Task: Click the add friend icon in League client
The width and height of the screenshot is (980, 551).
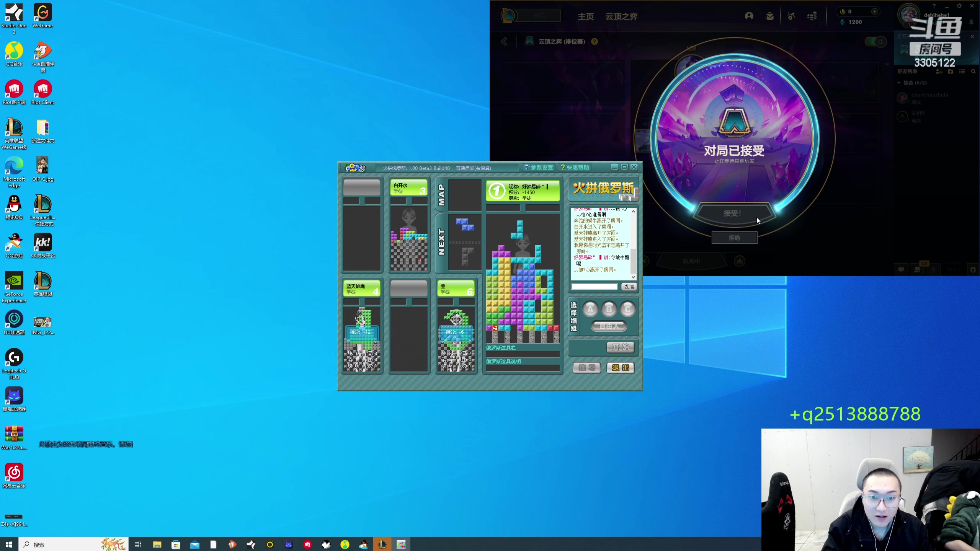Action: 939,72
